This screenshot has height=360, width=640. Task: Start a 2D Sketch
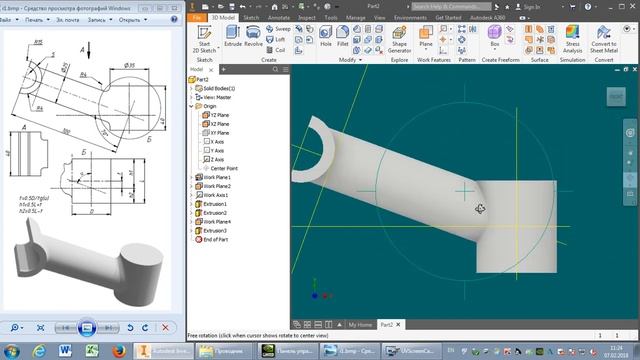(x=204, y=39)
